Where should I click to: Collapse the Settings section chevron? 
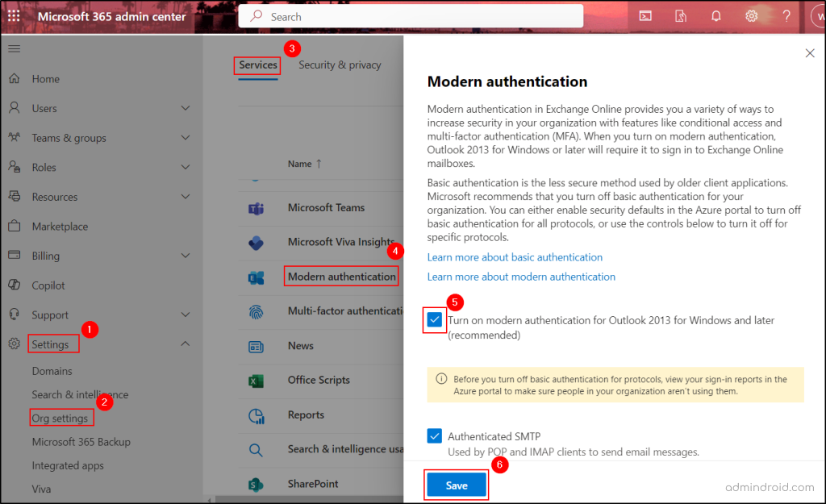click(186, 344)
